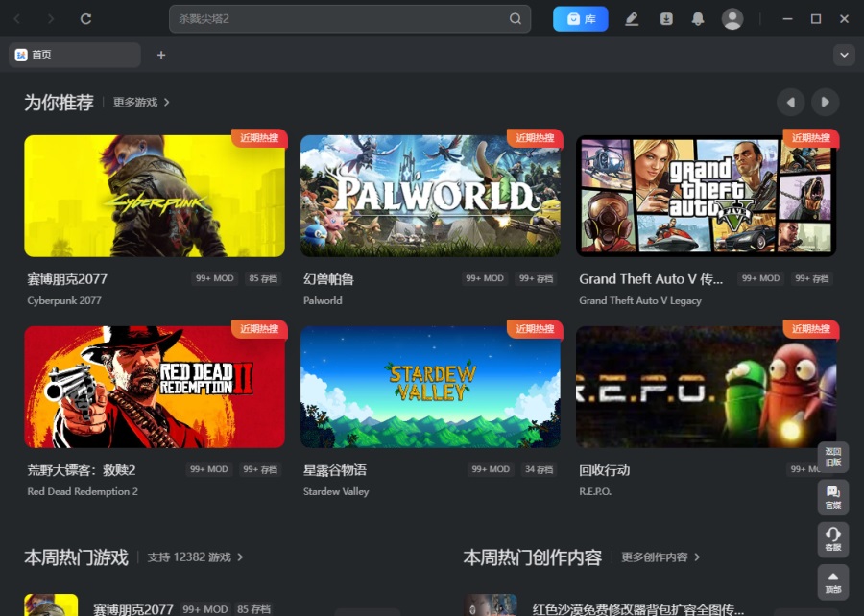Open the downloads icon in header
864x616 pixels.
(666, 19)
